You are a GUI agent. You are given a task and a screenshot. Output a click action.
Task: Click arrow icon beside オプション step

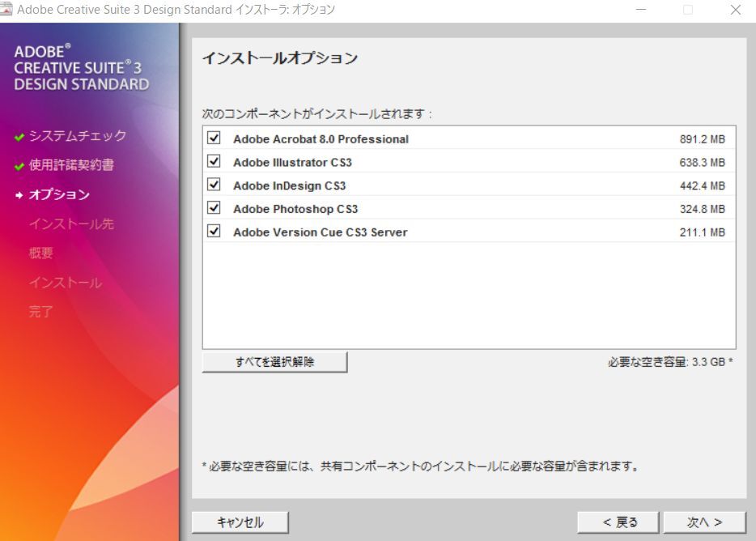[x=19, y=195]
